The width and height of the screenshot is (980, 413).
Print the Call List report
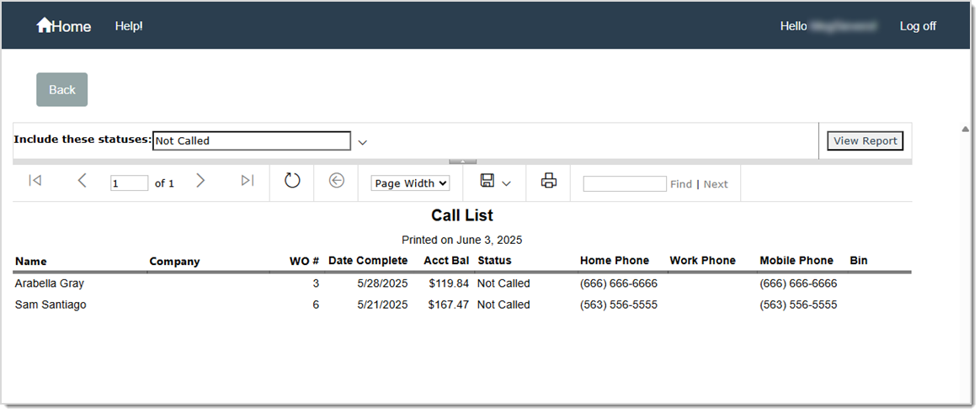click(549, 181)
